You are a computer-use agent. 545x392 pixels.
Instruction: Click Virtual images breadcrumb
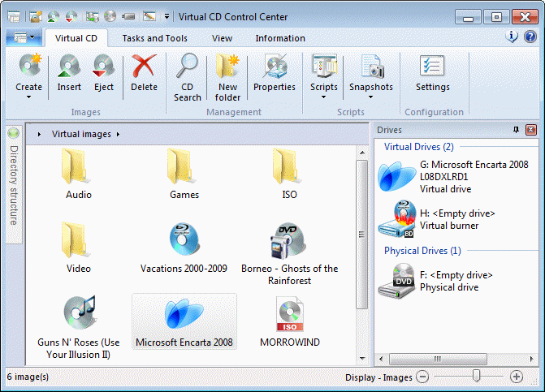coord(81,134)
